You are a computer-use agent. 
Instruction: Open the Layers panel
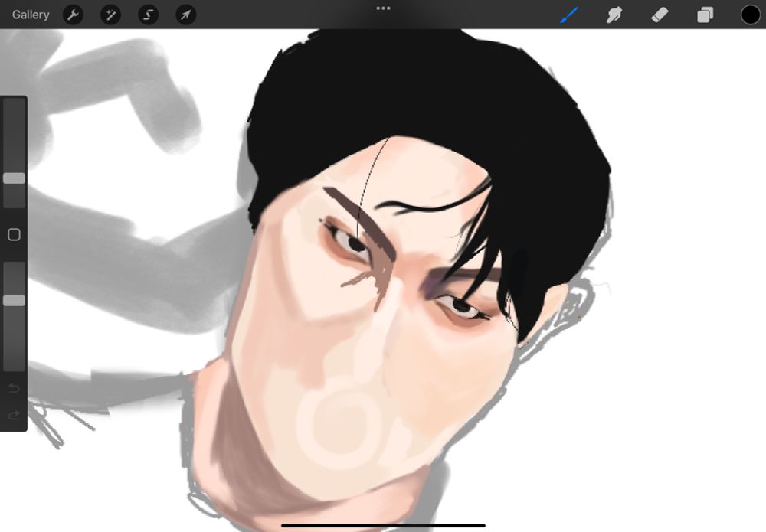pyautogui.click(x=705, y=15)
